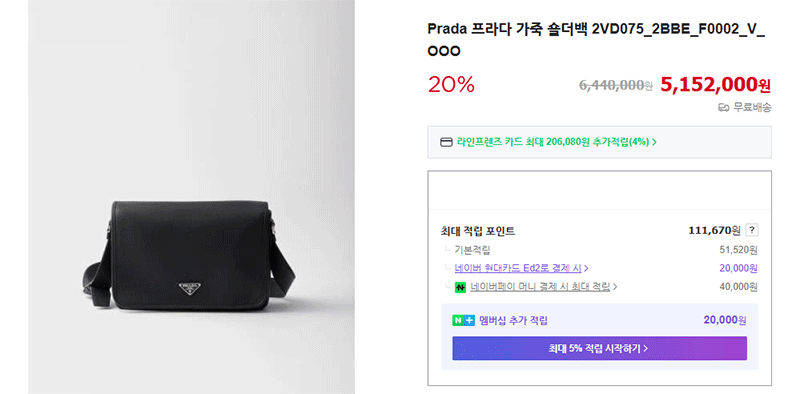
Task: Click the black Prada shoulder bag product image
Action: click(x=189, y=256)
